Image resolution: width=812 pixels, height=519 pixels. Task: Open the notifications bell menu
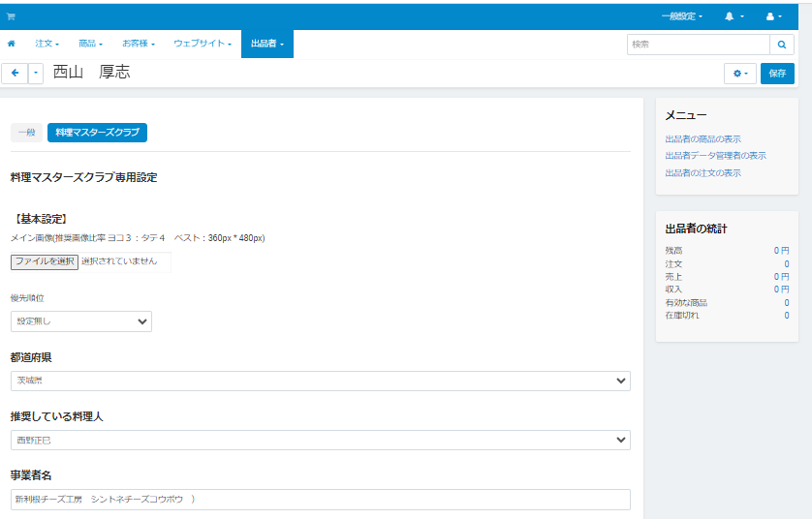tap(733, 16)
